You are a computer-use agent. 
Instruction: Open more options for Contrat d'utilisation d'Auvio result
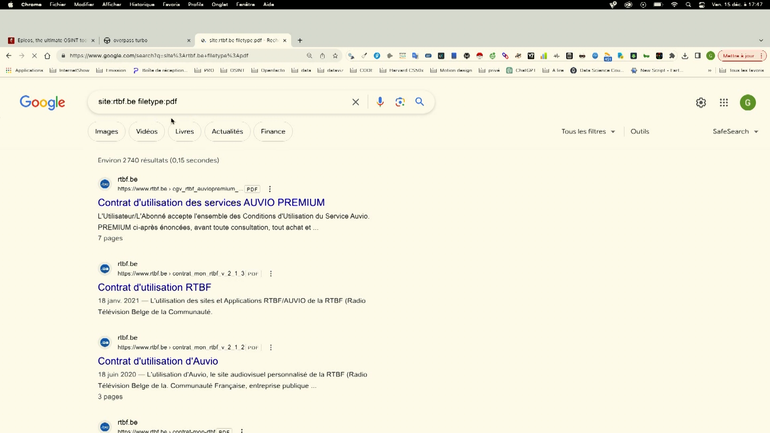pyautogui.click(x=271, y=347)
